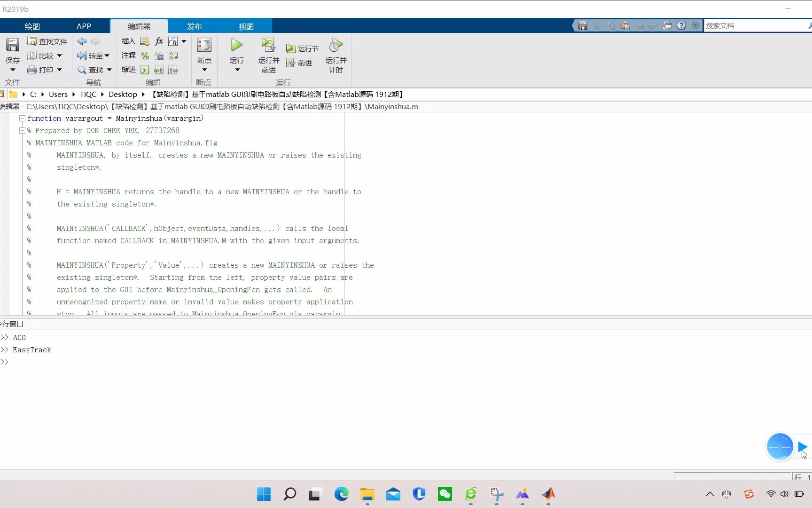Image resolution: width=812 pixels, height=508 pixels.
Task: Collapse the function code fold marker
Action: (x=22, y=118)
